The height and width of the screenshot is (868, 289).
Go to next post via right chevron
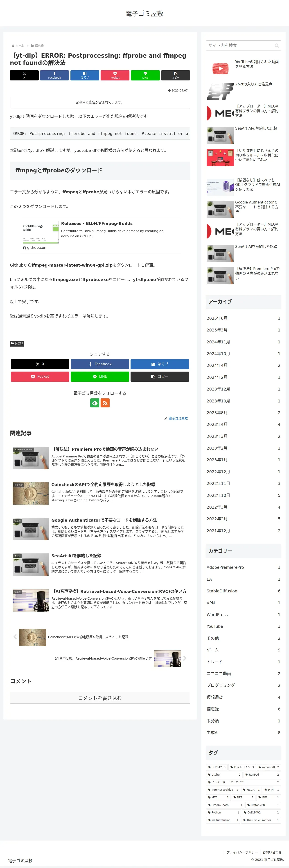185,658
